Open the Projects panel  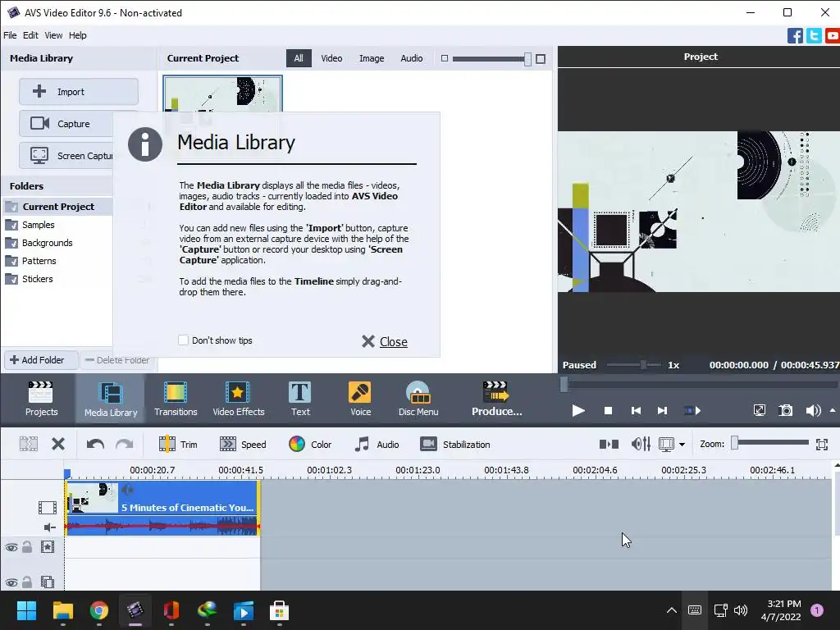point(41,399)
